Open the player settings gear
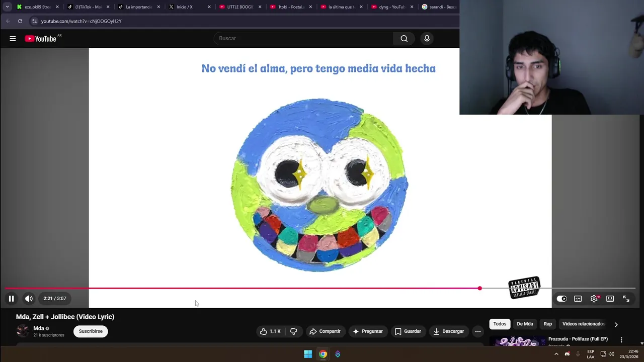 pyautogui.click(x=594, y=299)
